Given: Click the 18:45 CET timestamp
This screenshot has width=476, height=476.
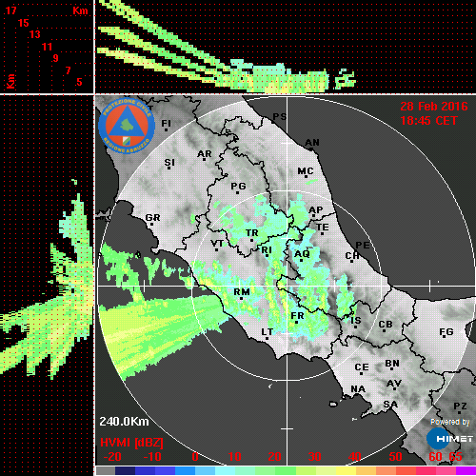Looking at the screenshot, I should click(x=428, y=121).
